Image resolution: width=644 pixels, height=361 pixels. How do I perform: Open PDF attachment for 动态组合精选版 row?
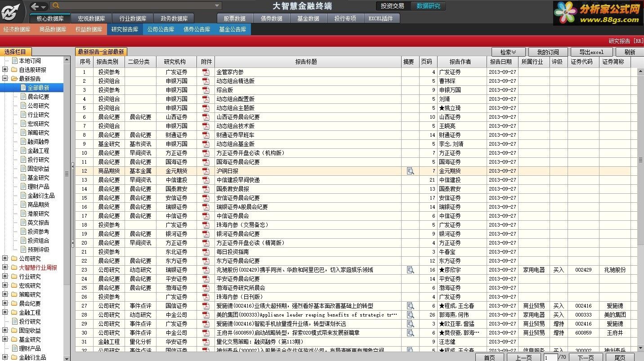(x=206, y=81)
